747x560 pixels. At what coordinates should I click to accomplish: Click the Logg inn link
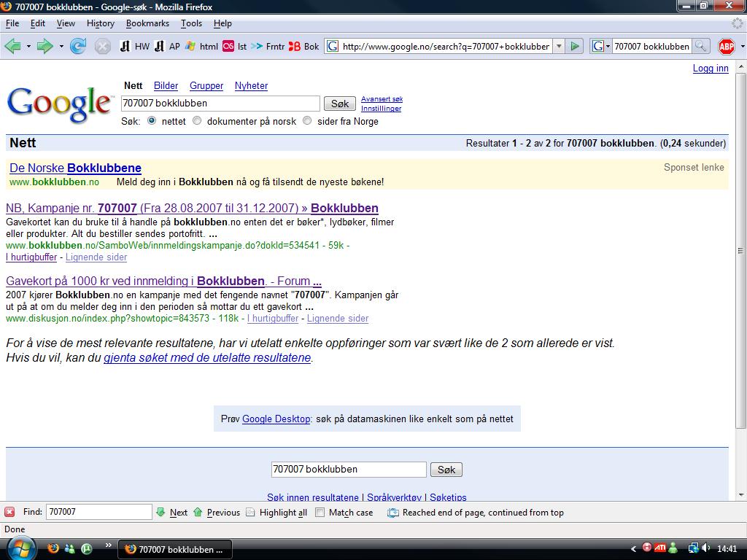tap(711, 68)
